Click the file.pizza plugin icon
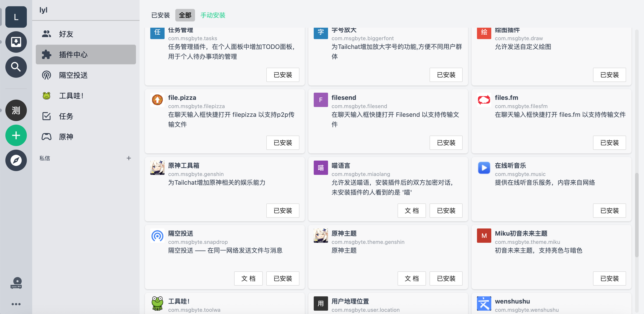644x314 pixels. pos(157,100)
